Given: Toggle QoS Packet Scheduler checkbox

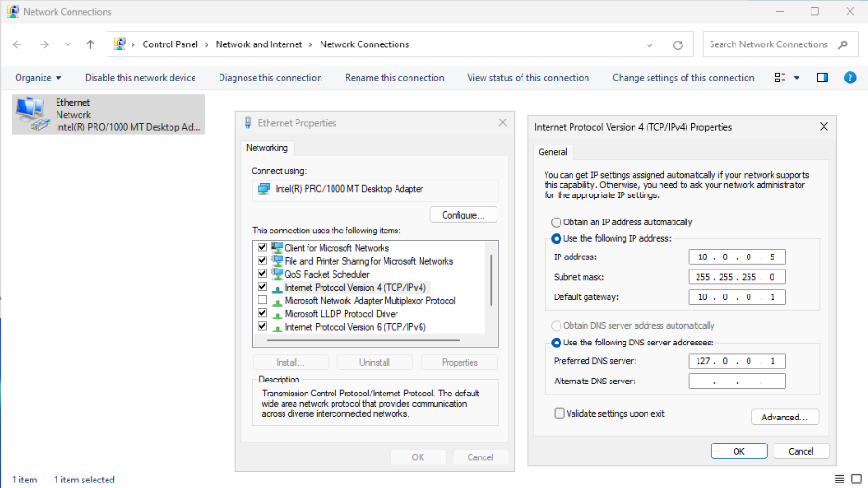Looking at the screenshot, I should 262,273.
